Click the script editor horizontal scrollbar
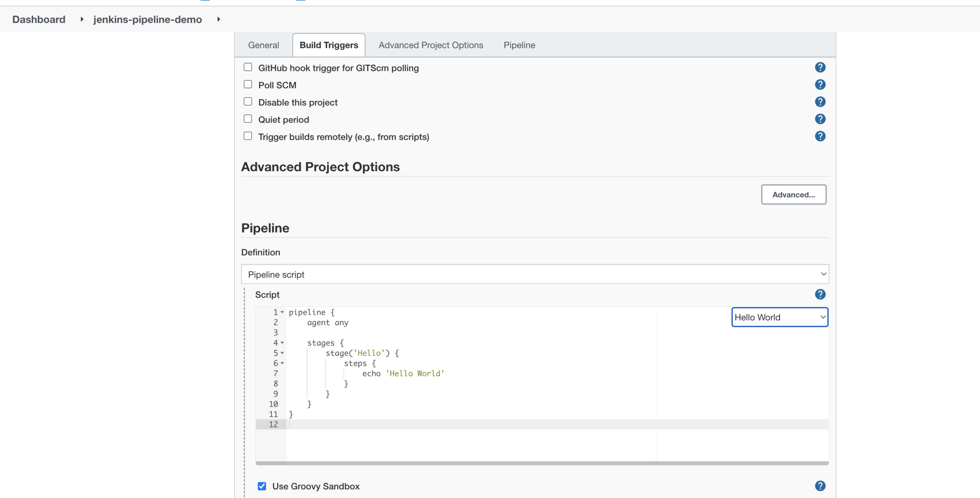Viewport: 980px width, 498px height. [x=542, y=463]
